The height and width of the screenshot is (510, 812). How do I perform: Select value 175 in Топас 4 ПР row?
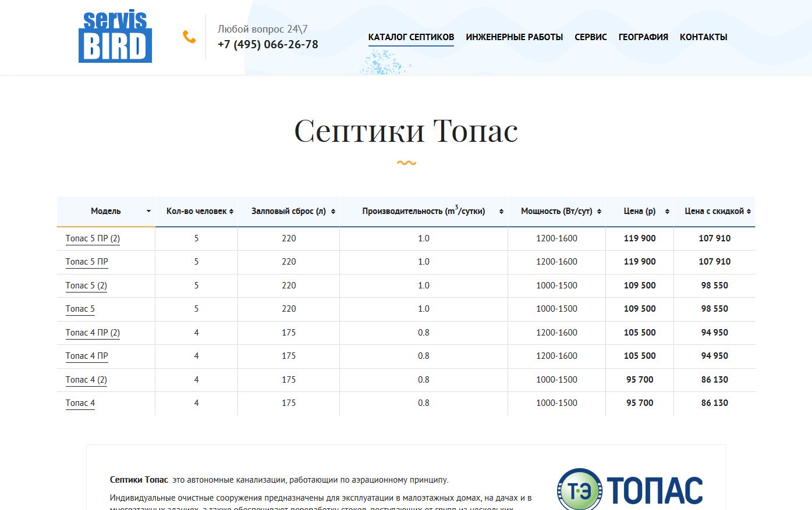[289, 356]
